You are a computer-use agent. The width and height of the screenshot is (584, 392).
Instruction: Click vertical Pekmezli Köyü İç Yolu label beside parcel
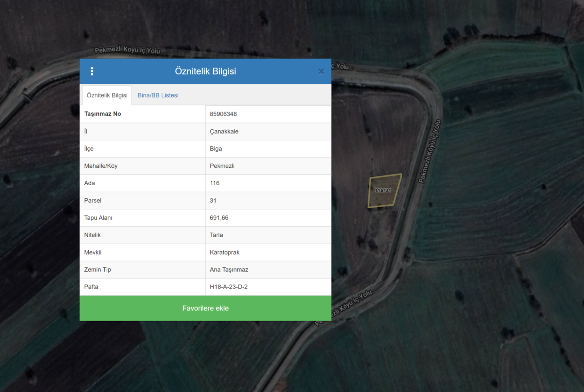point(430,151)
